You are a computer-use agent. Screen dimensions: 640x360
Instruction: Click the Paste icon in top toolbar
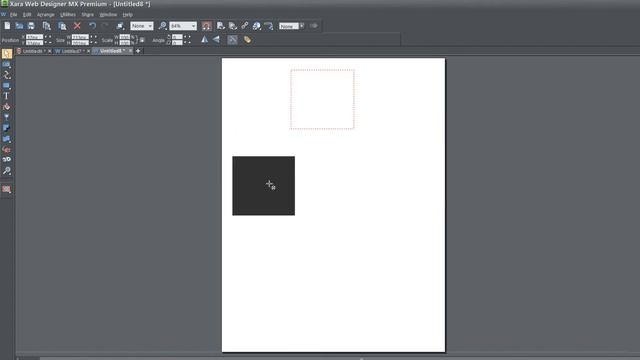pyautogui.click(x=62, y=26)
